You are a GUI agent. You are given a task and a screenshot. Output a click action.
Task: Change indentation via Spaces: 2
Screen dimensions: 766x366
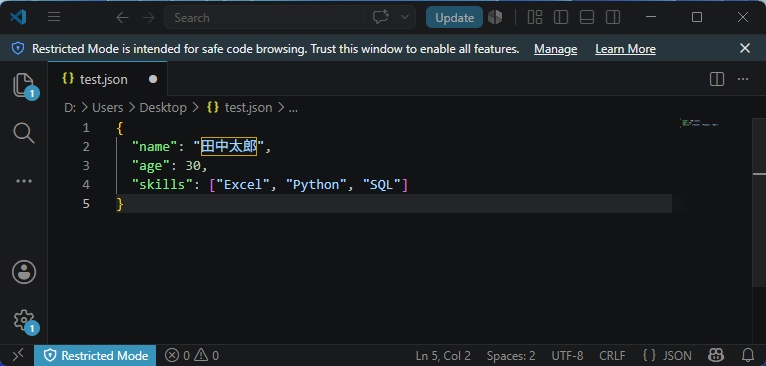(x=511, y=355)
